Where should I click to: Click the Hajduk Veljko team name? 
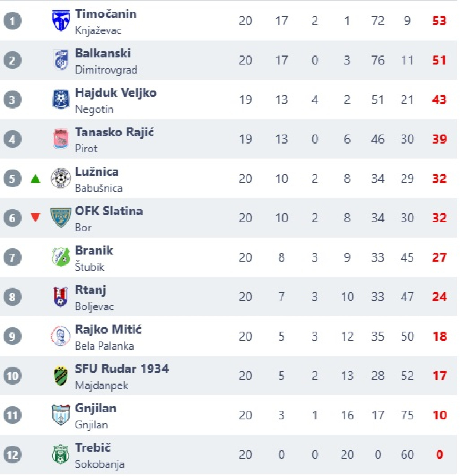click(116, 93)
